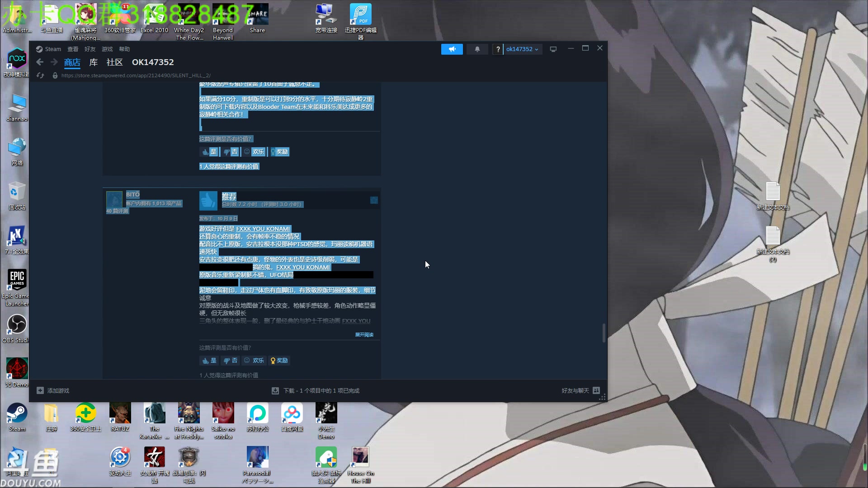Open the Saiko no sutoka desktop shortcut
The image size is (868, 488).
pos(223,421)
